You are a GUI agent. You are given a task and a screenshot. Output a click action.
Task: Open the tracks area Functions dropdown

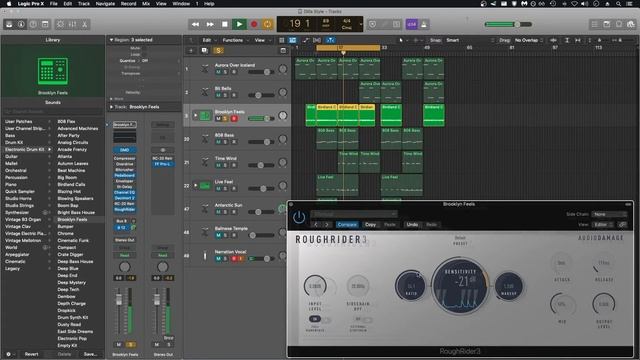[235, 40]
